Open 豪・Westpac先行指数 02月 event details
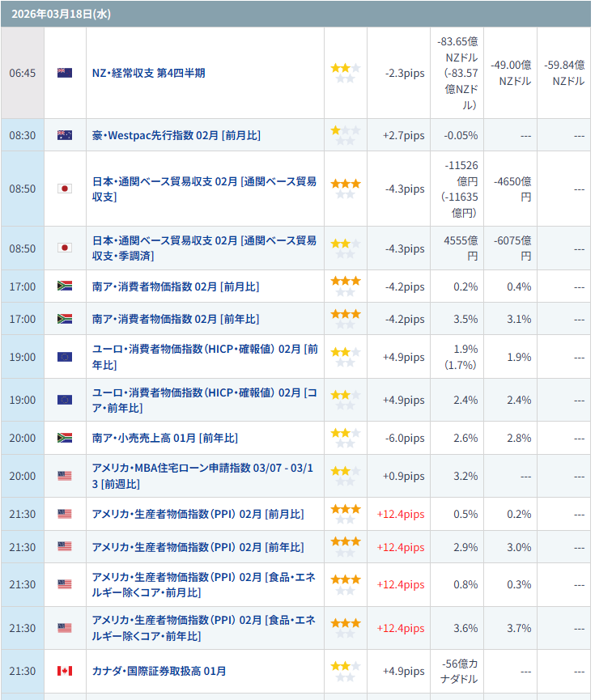595x700 pixels. [x=176, y=135]
